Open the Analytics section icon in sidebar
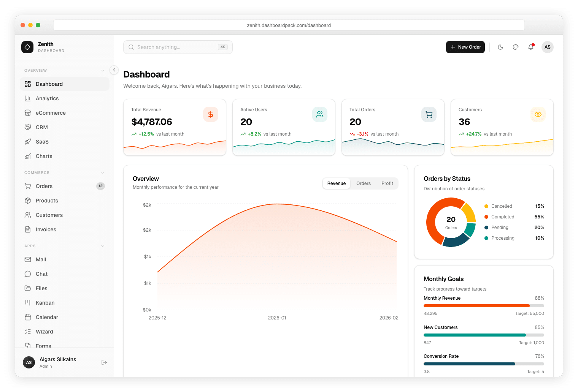Image resolution: width=578 pixels, height=392 pixels. click(28, 98)
